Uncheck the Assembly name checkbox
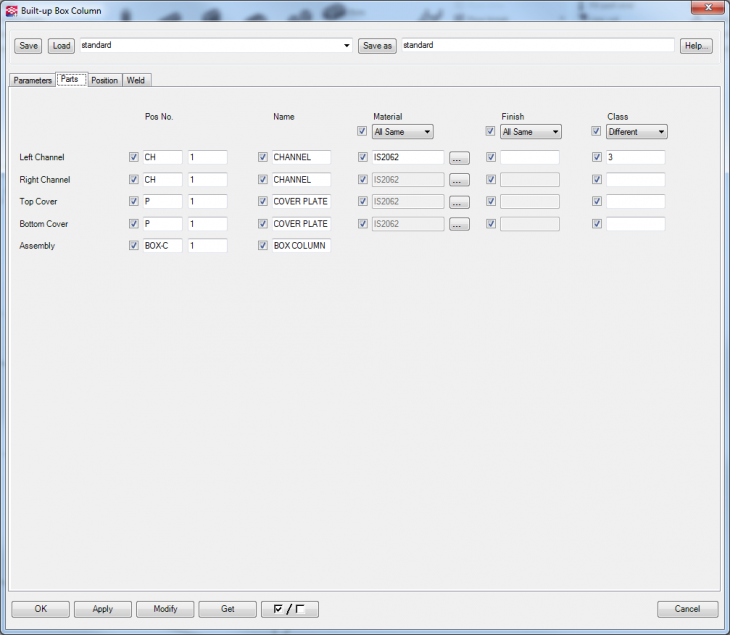 (263, 246)
